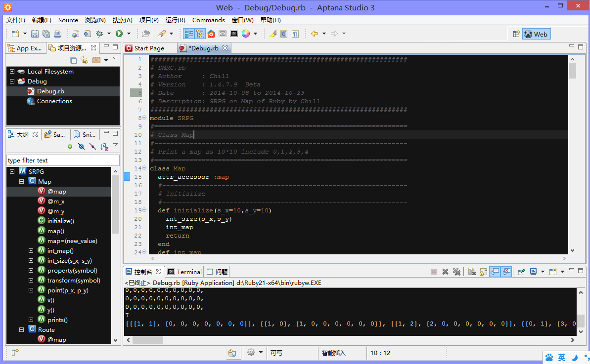Open the color theme dropdown arrow
The image size is (590, 364).
pyautogui.click(x=256, y=34)
